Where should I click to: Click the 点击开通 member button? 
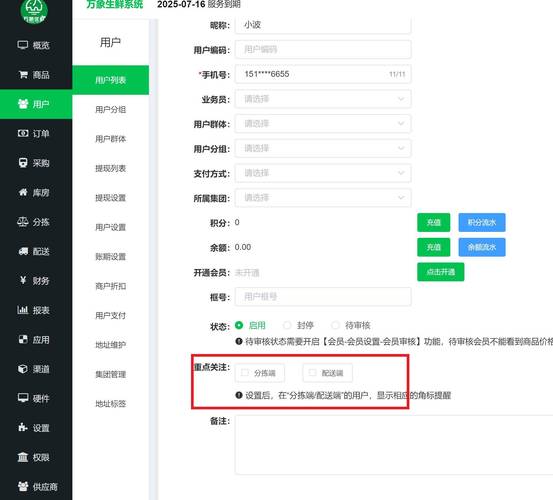coord(440,272)
